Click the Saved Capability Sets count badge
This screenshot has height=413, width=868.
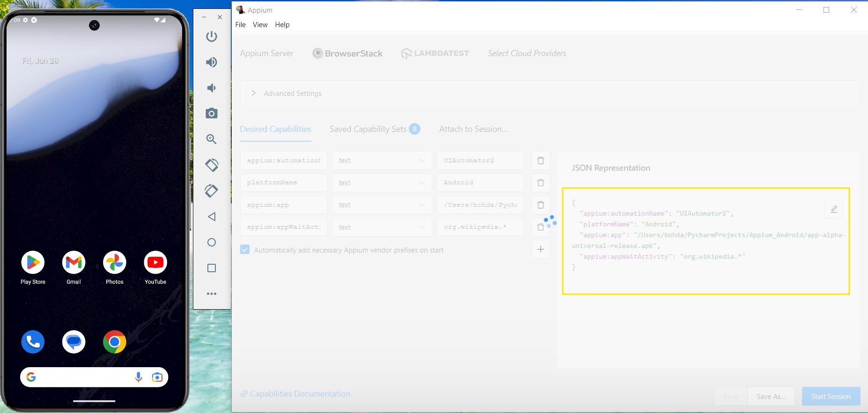(414, 129)
